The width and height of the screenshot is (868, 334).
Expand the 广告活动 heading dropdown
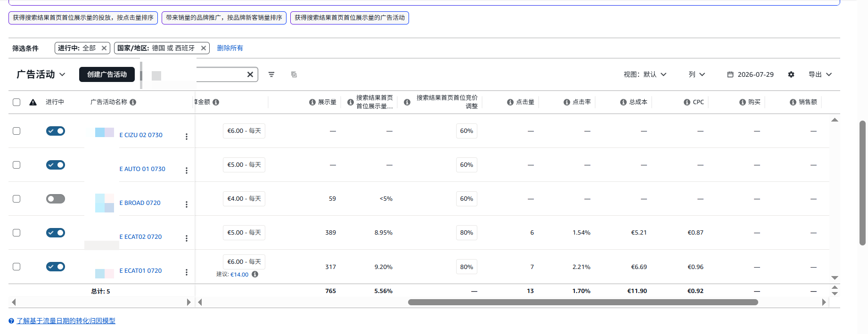(x=41, y=74)
